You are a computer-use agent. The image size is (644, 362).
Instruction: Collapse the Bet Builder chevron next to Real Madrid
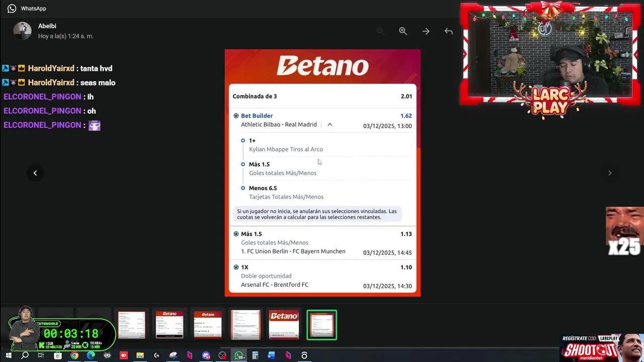tap(330, 125)
